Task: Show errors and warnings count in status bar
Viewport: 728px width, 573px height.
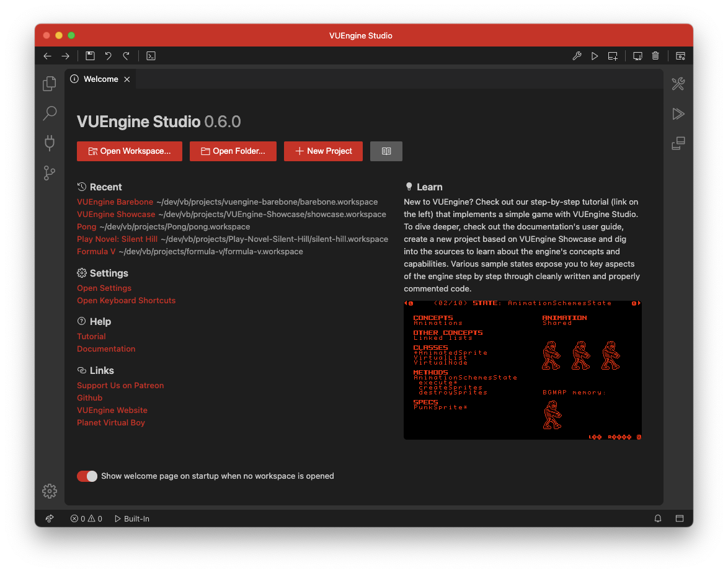Action: click(86, 518)
